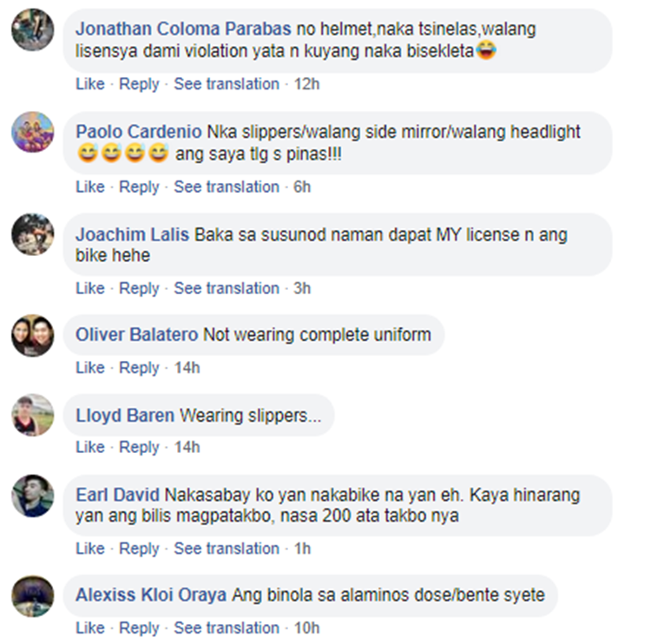The height and width of the screenshot is (644, 651).
Task: Open Alexiss Kloi Oraya's profile avatar
Action: coord(32,596)
